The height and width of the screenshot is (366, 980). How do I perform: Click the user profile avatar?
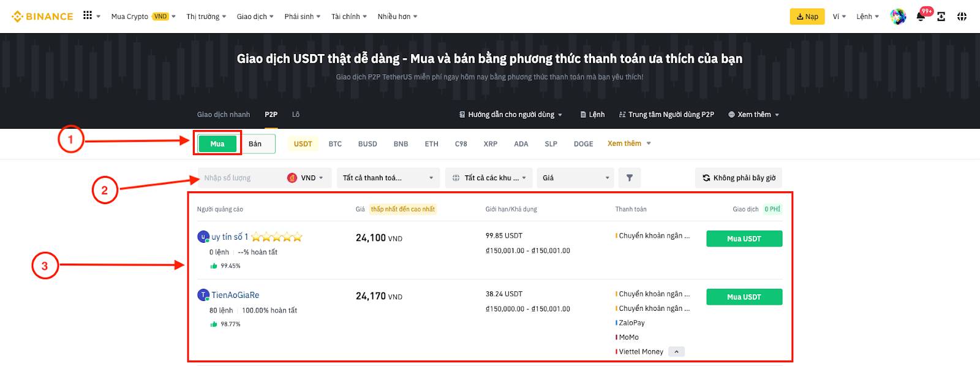pos(898,17)
